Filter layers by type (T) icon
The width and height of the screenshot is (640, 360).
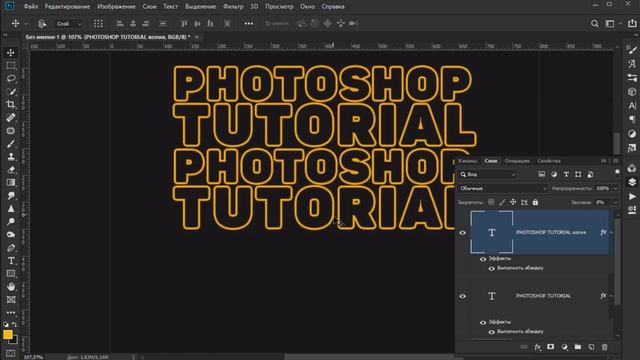click(566, 174)
